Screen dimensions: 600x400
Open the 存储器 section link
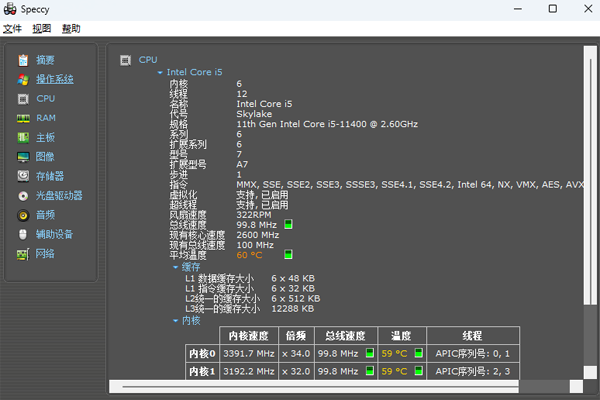(x=50, y=176)
